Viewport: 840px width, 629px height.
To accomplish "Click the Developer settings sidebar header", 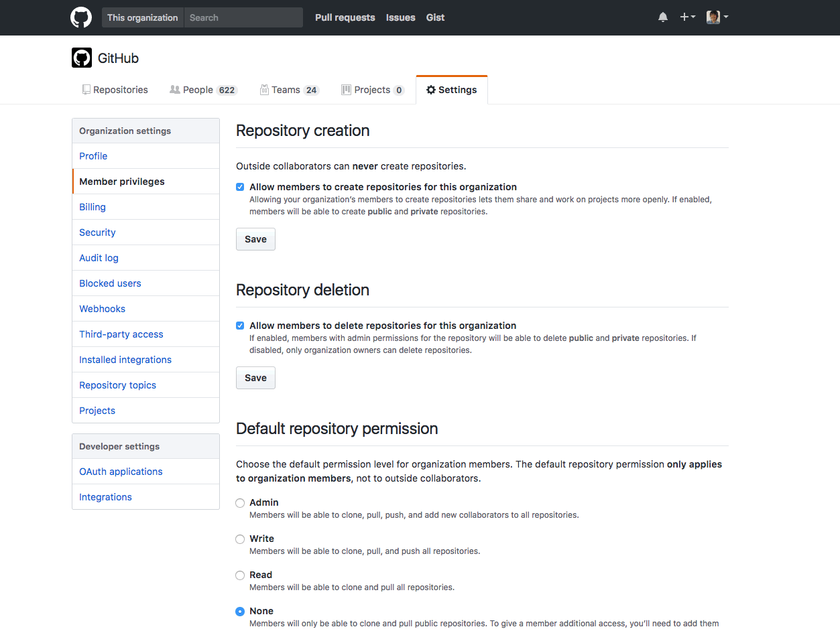I will (x=145, y=446).
